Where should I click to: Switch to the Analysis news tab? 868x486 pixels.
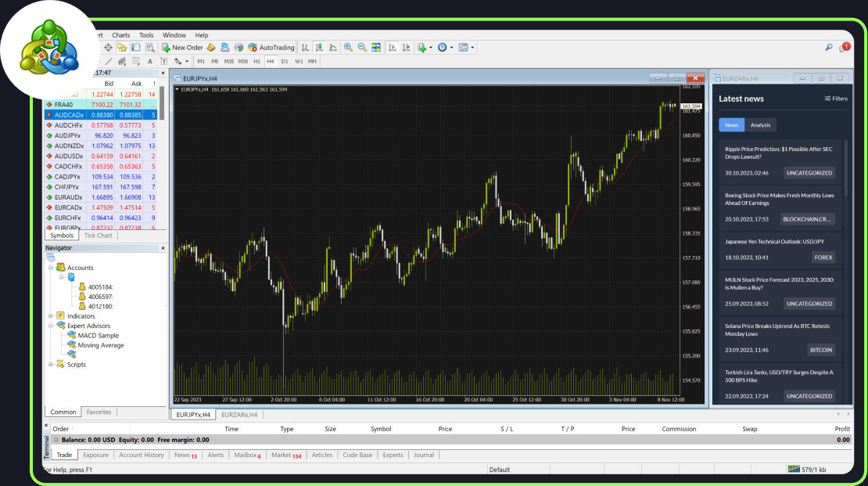(759, 124)
